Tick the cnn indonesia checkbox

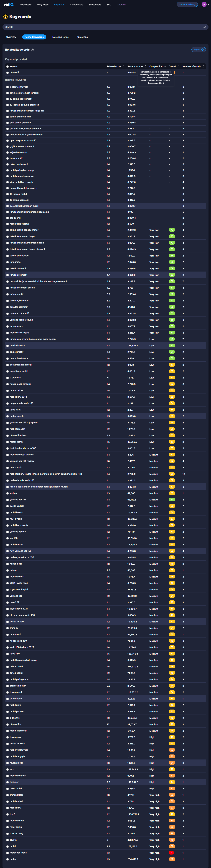point(7,345)
